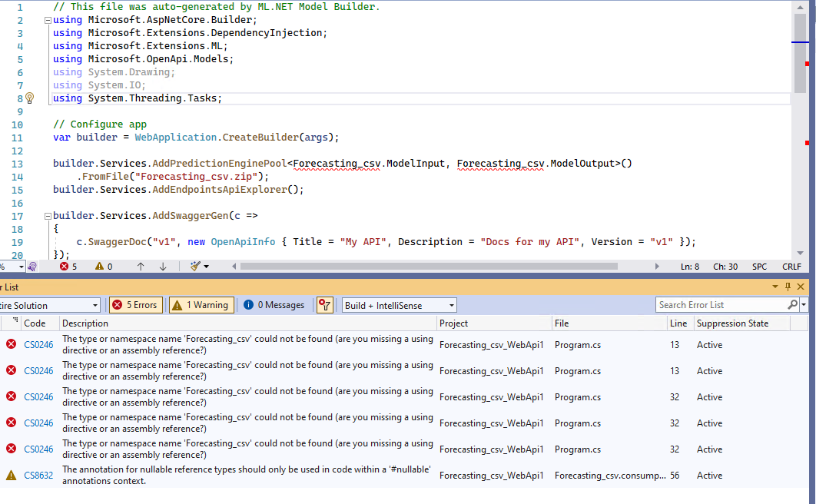This screenshot has height=504, width=816.
Task: Go to next issue with down arrow
Action: tap(163, 267)
